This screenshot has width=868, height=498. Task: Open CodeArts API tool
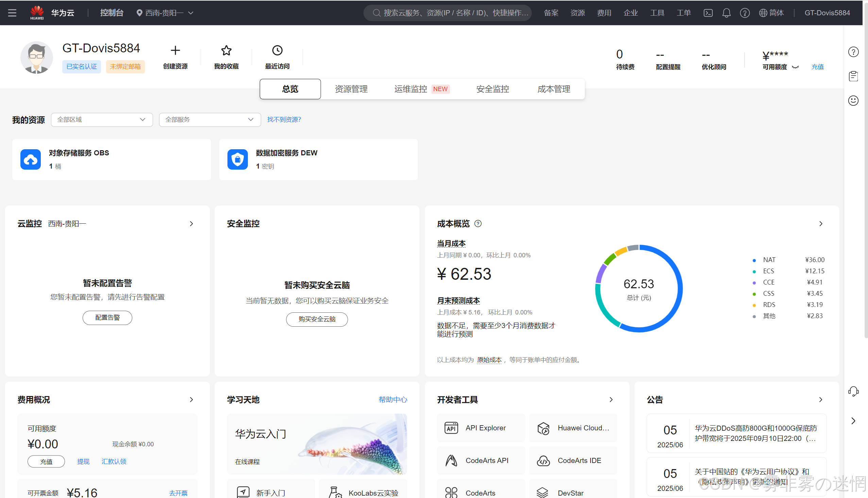coord(480,461)
